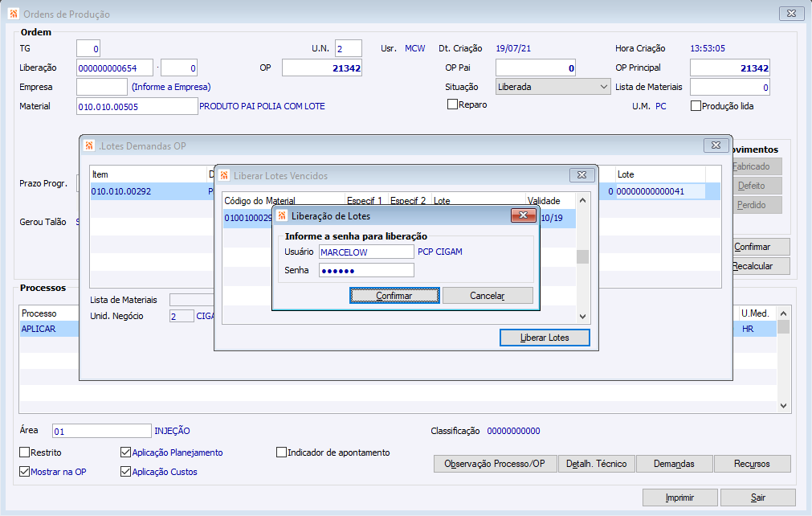Screen dimensions: 812x516
Task: Close the Ordens de Produção window
Action: coord(791,14)
